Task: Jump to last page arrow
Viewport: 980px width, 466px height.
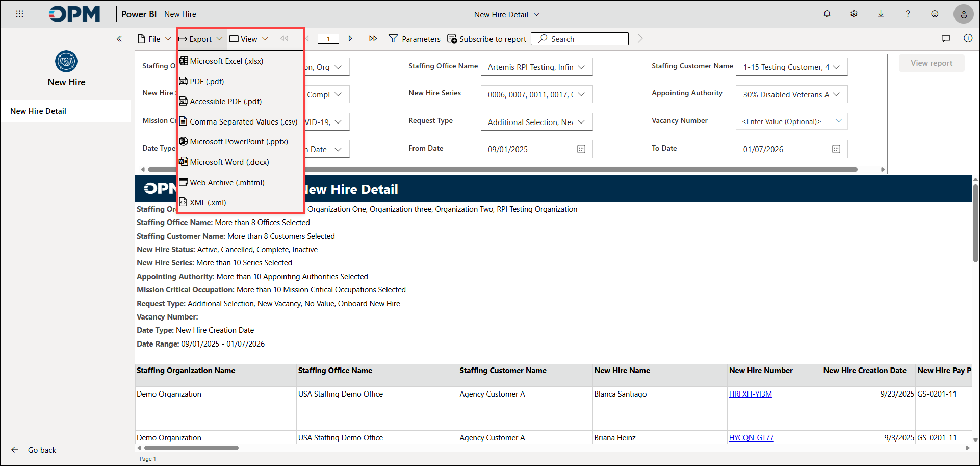Action: pyautogui.click(x=373, y=38)
